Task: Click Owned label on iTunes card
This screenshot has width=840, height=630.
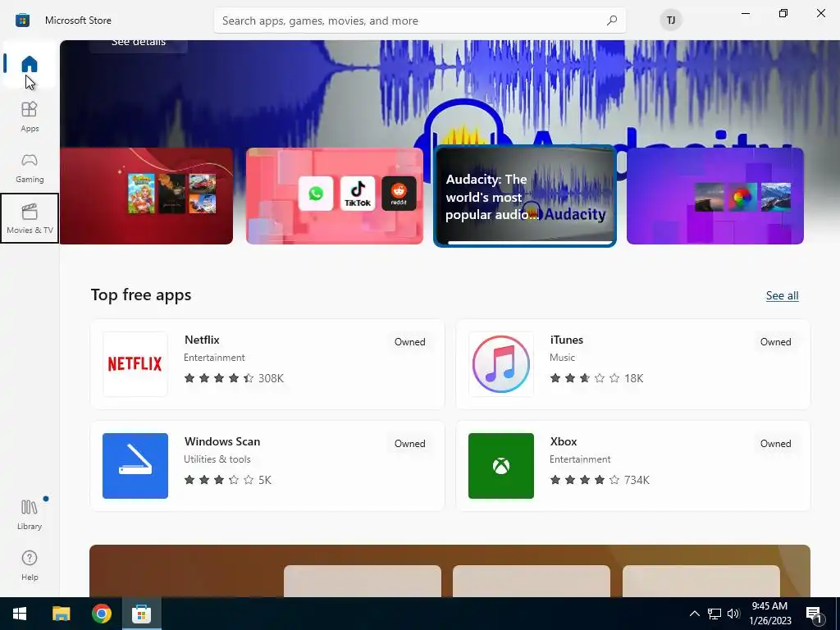Action: point(776,342)
